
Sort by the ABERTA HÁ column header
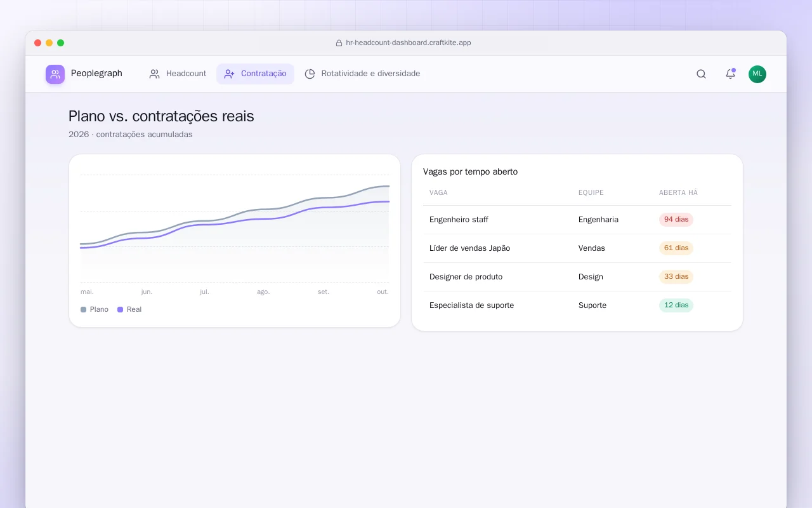[x=678, y=192]
